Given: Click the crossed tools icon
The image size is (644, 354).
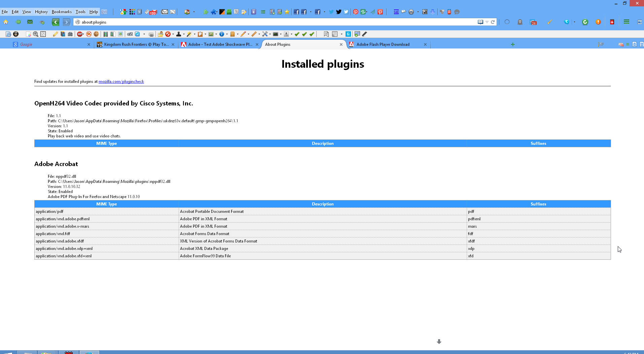Looking at the screenshot, I should [265, 34].
